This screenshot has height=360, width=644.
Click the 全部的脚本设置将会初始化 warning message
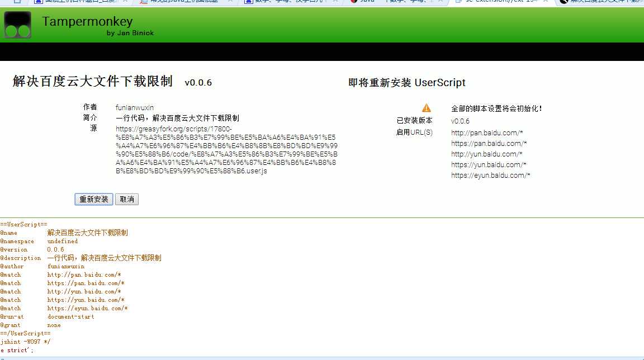coord(496,108)
